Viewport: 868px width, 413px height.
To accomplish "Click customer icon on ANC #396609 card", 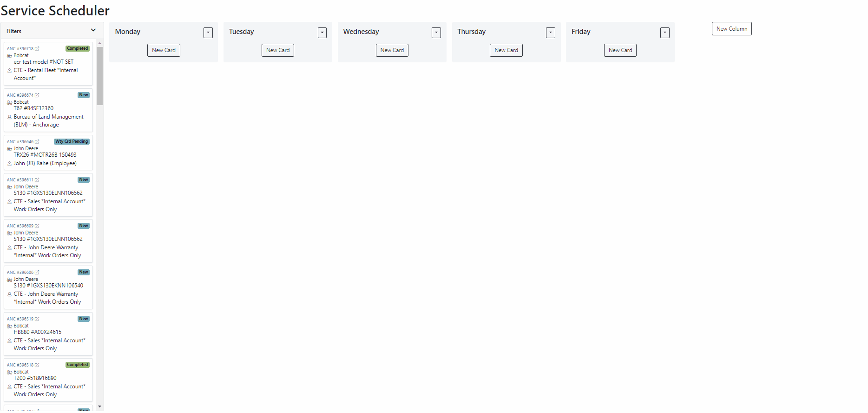I will coord(9,248).
